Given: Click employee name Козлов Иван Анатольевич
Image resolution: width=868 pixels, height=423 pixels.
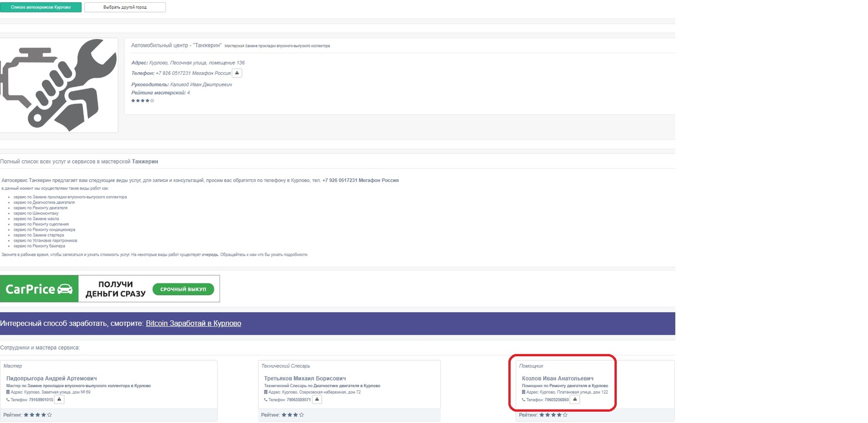Looking at the screenshot, I should click(558, 378).
